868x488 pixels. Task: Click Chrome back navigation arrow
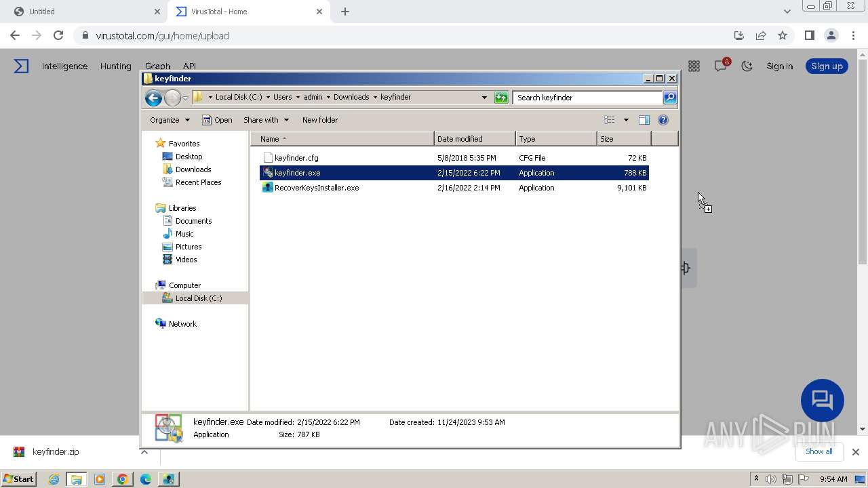[15, 36]
